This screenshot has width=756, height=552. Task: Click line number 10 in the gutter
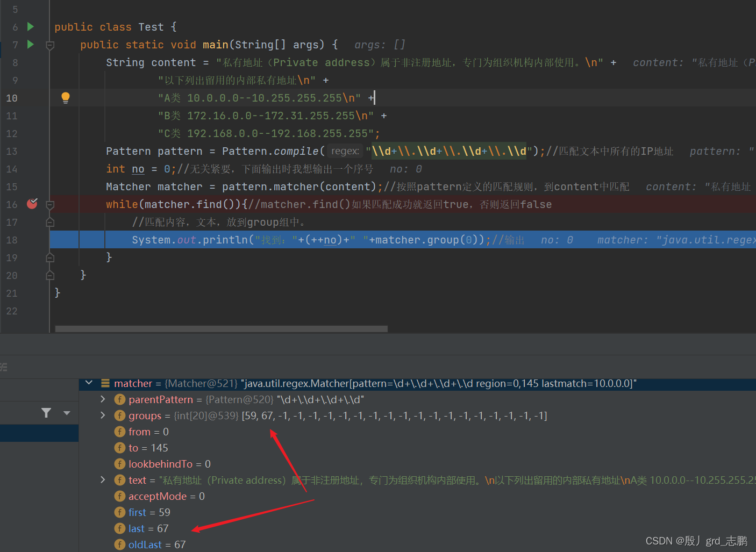(x=12, y=98)
